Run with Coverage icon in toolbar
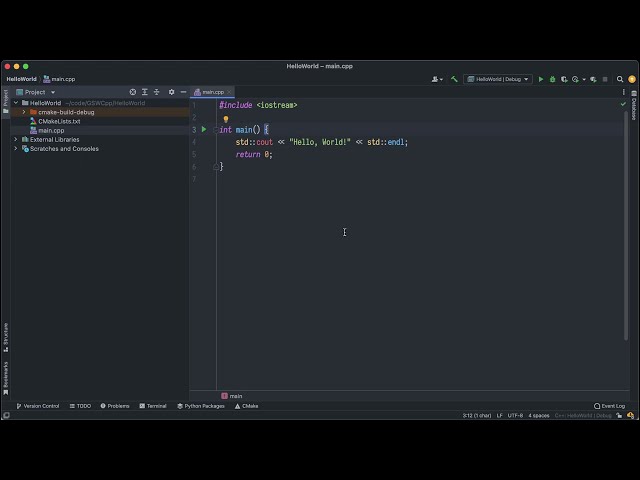Image resolution: width=640 pixels, height=480 pixels. click(x=564, y=79)
